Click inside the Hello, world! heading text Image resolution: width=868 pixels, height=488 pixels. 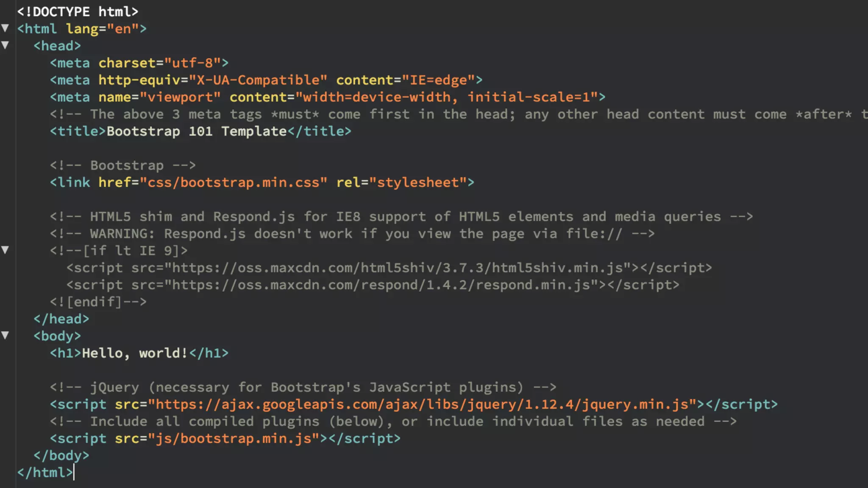point(134,353)
